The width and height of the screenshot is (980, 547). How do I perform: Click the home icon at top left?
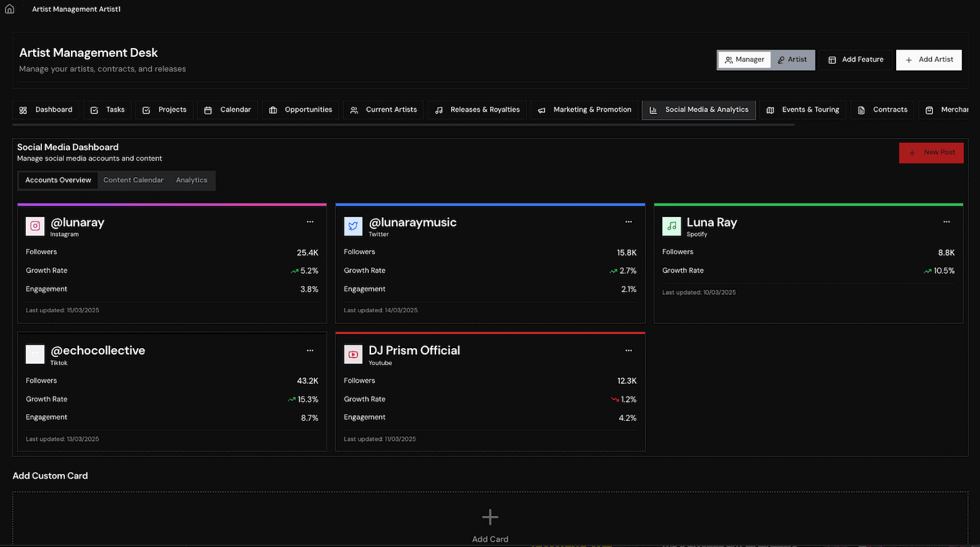click(x=9, y=9)
